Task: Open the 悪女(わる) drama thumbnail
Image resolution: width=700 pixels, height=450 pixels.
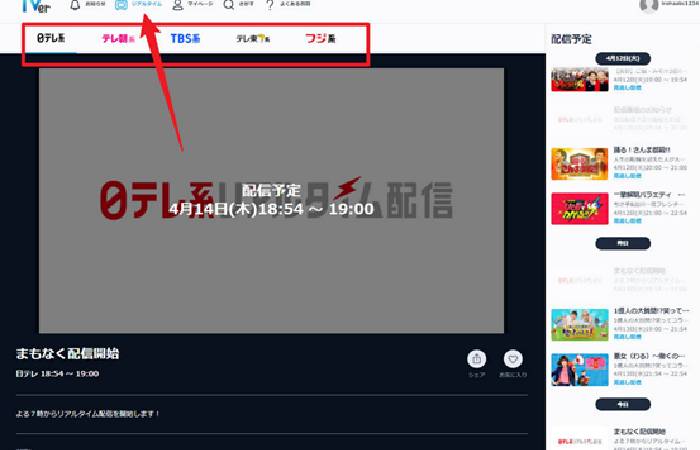Action: pyautogui.click(x=580, y=370)
